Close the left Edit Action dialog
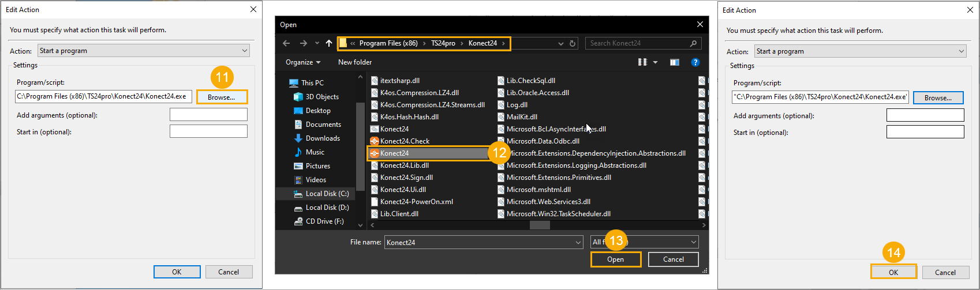The width and height of the screenshot is (980, 290). click(x=253, y=9)
